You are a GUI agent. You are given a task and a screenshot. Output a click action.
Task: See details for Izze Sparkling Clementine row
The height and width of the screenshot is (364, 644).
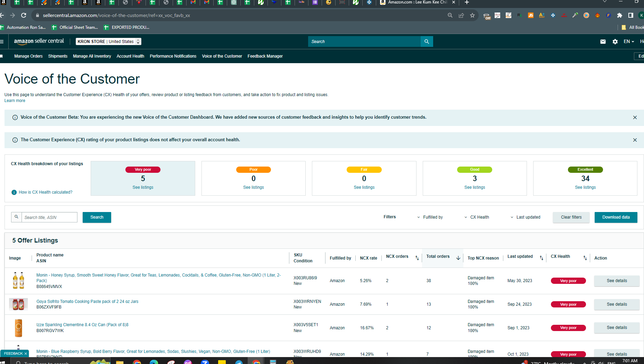click(x=617, y=328)
